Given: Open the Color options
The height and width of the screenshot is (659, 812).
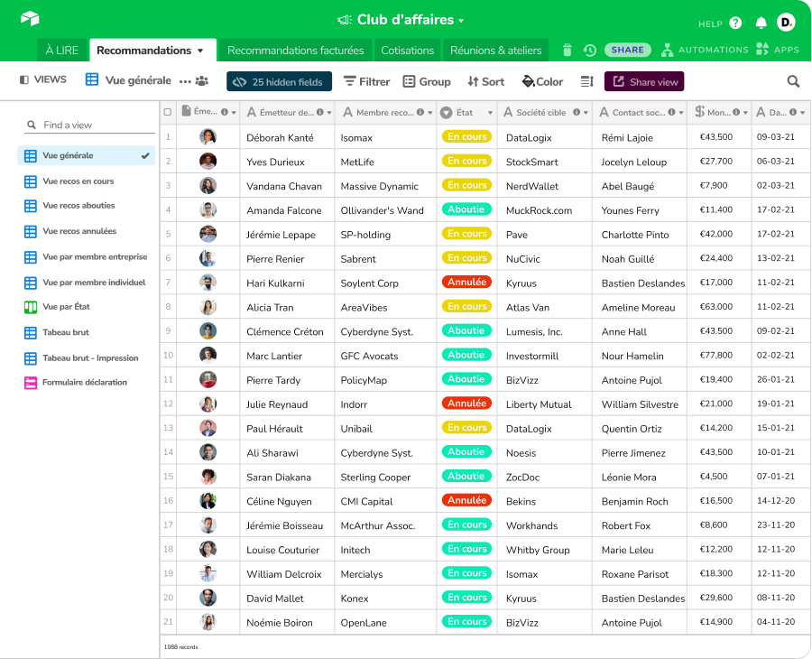Looking at the screenshot, I should pyautogui.click(x=542, y=81).
